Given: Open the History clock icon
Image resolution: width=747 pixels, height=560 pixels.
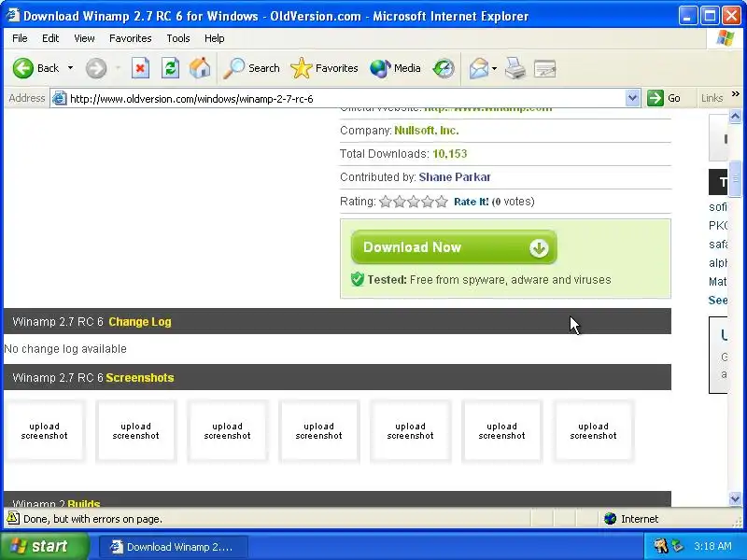Looking at the screenshot, I should [444, 68].
